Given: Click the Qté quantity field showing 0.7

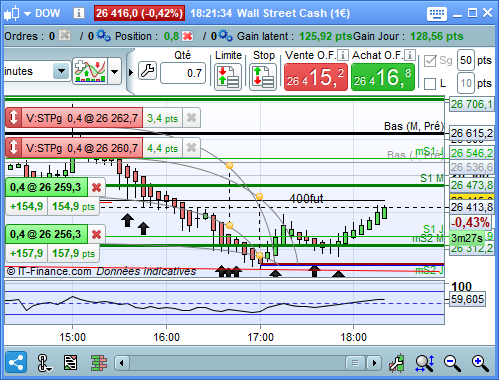Looking at the screenshot, I should [x=183, y=73].
